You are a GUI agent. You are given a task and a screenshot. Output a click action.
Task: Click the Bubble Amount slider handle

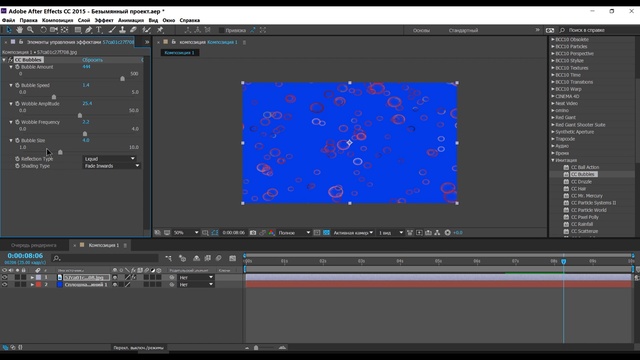[122, 79]
